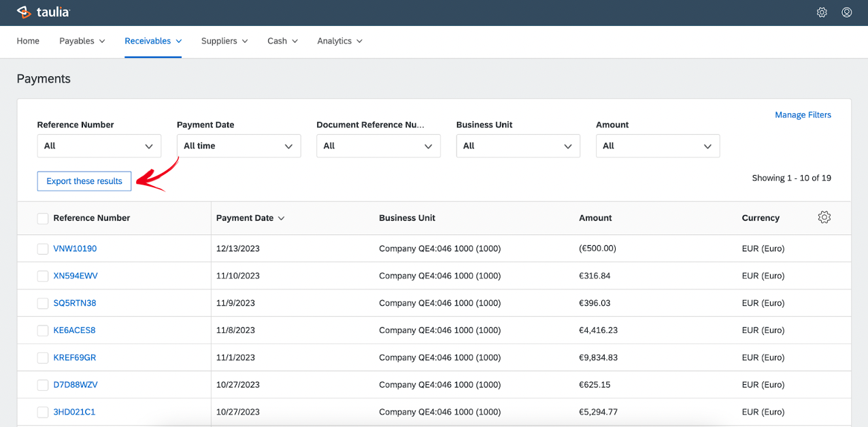Open the Document Reference Number filter dropdown
Viewport: 868px width, 427px height.
click(x=378, y=146)
